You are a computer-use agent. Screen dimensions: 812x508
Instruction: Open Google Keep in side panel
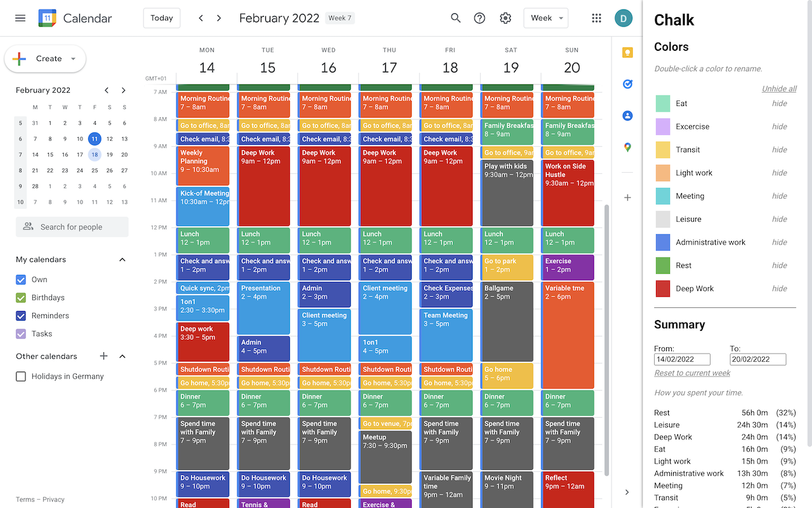(627, 53)
